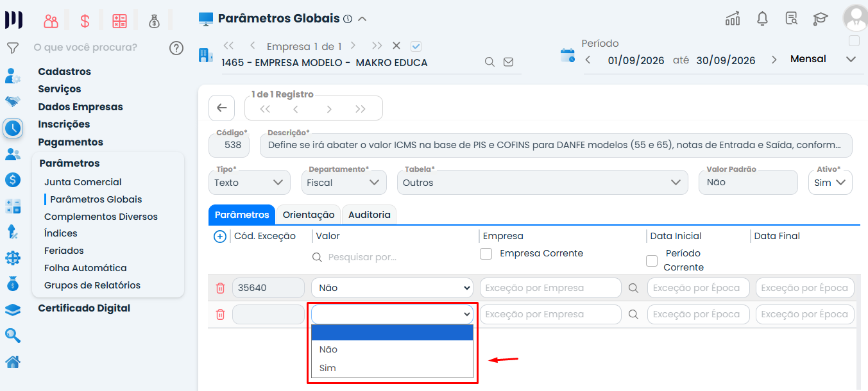Open the help question mark icon
868x391 pixels.
[176, 47]
